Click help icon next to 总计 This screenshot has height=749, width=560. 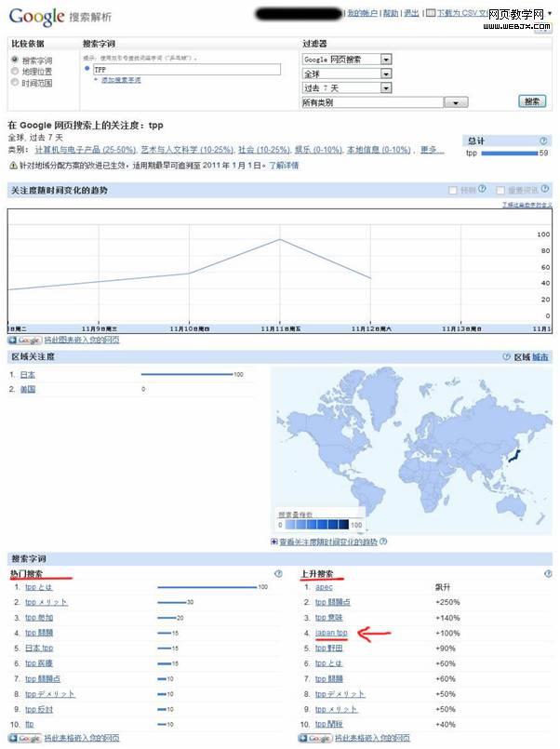tap(543, 140)
